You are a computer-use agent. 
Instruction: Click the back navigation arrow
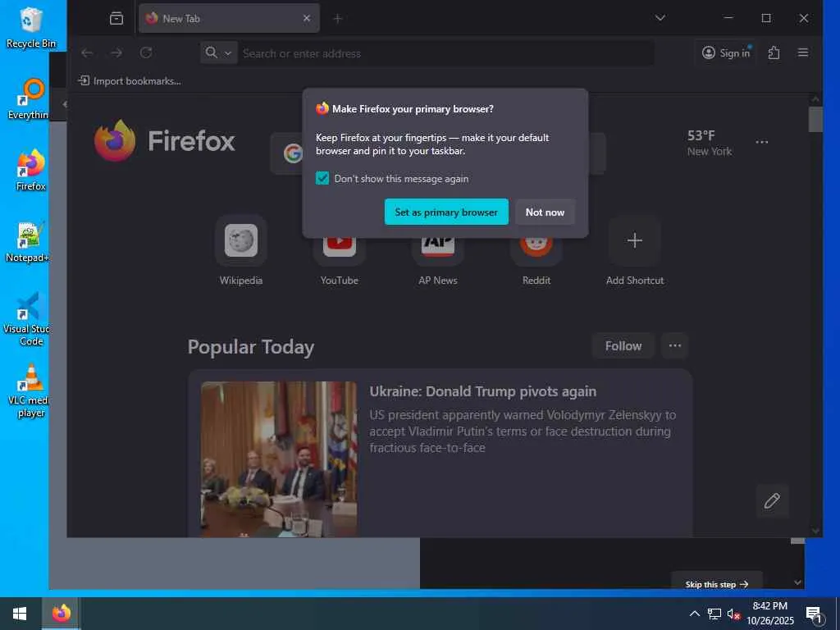[87, 53]
